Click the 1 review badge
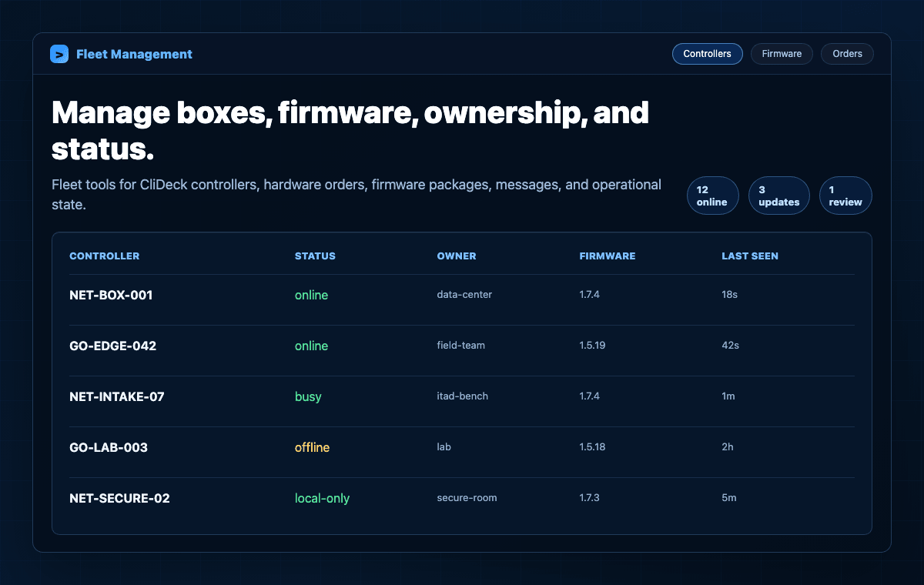 coord(845,196)
